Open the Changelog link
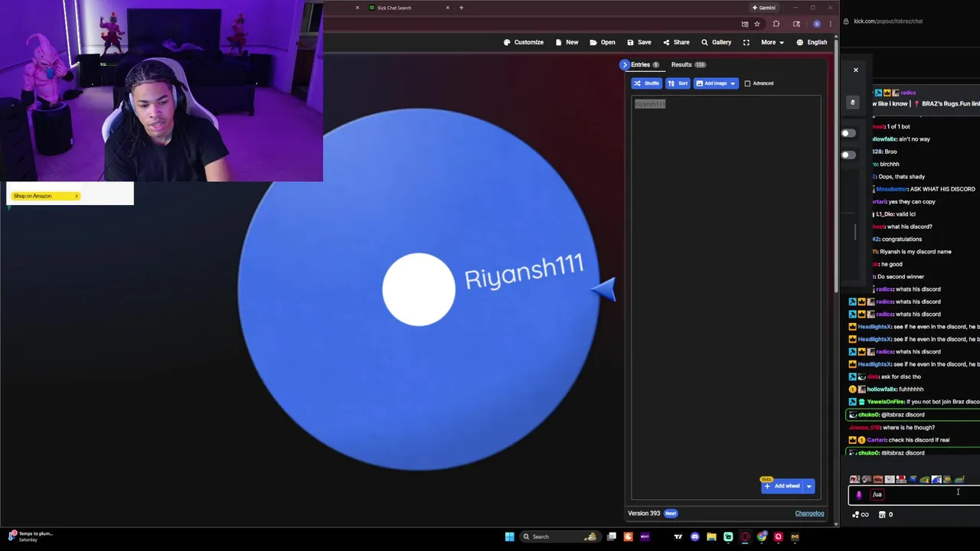Viewport: 980px width, 551px height. (x=809, y=514)
